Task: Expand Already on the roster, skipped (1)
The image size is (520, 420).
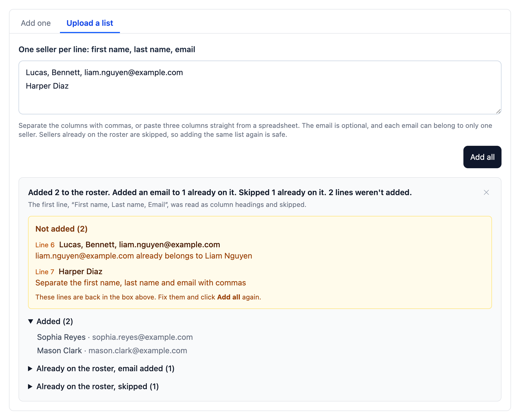Action: click(93, 386)
